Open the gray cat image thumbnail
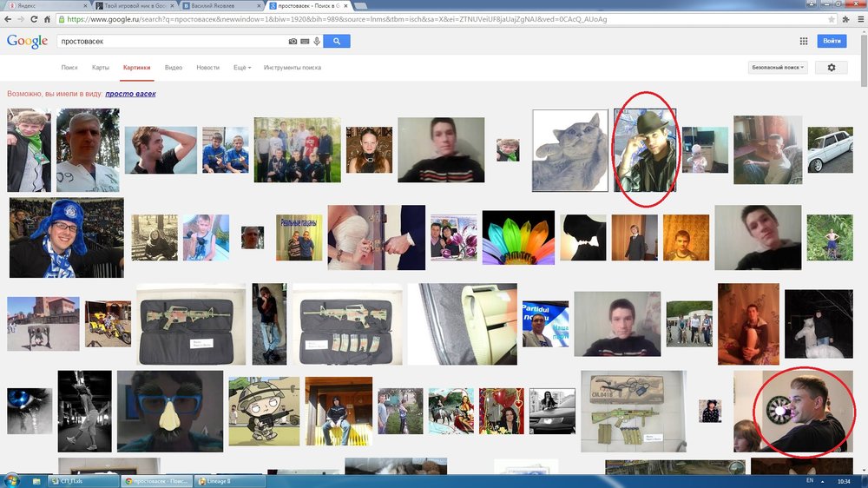This screenshot has width=868, height=488. click(569, 149)
